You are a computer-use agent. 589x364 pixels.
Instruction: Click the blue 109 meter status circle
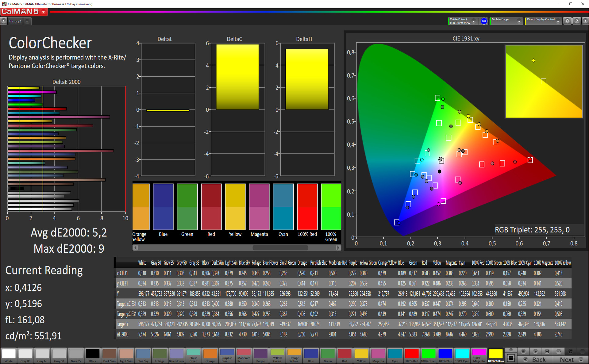coord(484,21)
